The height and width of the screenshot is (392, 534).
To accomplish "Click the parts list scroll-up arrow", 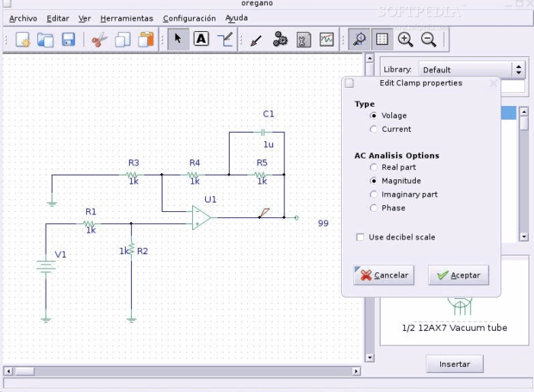I will tap(524, 111).
